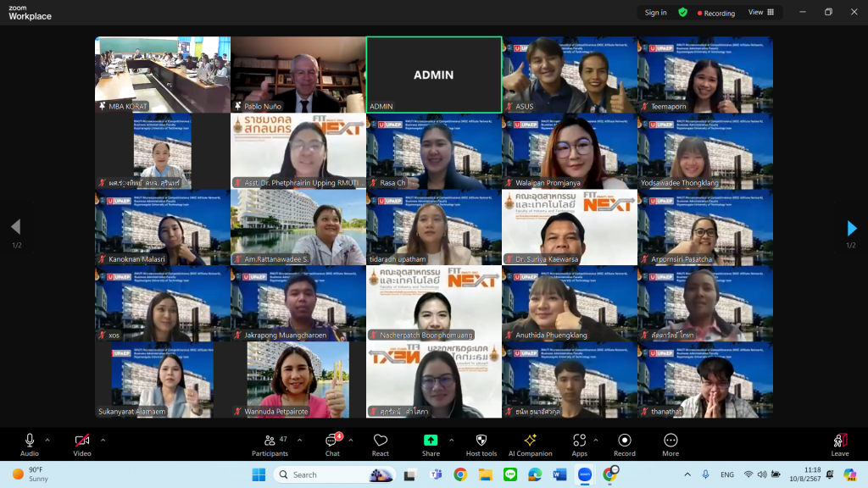Expand the Share options arrow
This screenshot has height=488, width=868.
(x=451, y=440)
